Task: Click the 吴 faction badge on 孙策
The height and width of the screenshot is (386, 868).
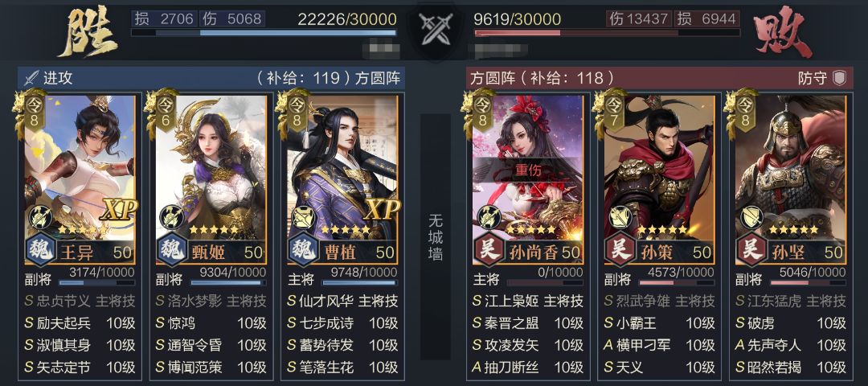Action: pos(620,252)
